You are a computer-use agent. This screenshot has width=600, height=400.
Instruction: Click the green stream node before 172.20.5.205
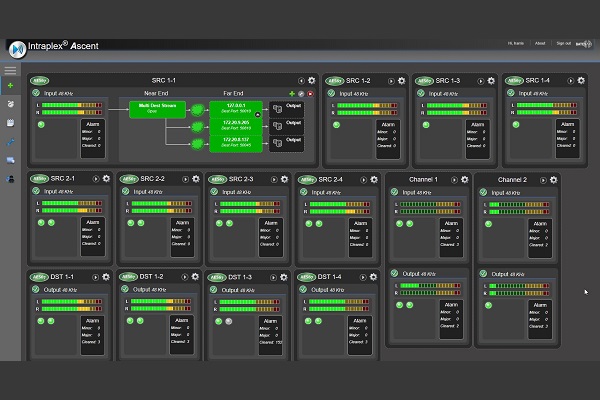click(x=197, y=127)
